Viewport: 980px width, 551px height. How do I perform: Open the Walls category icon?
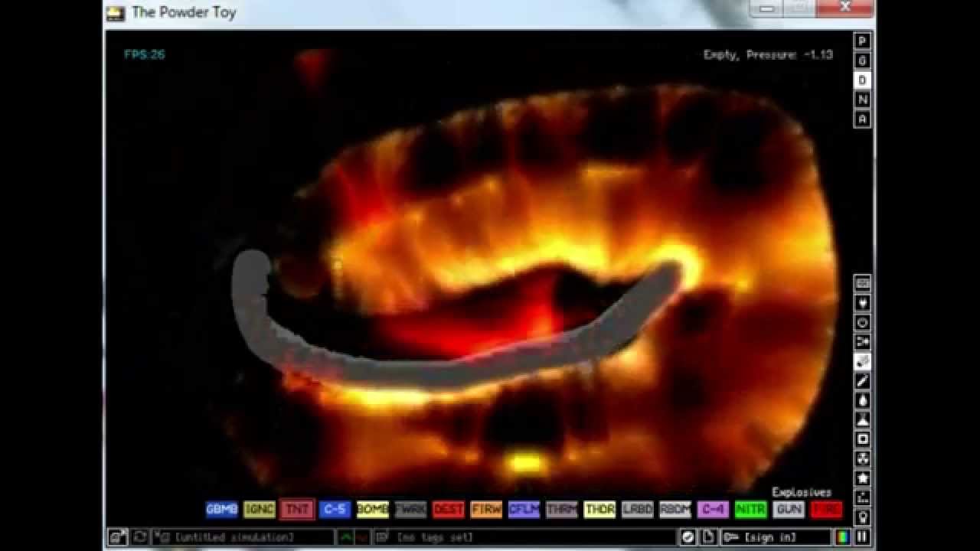click(863, 283)
